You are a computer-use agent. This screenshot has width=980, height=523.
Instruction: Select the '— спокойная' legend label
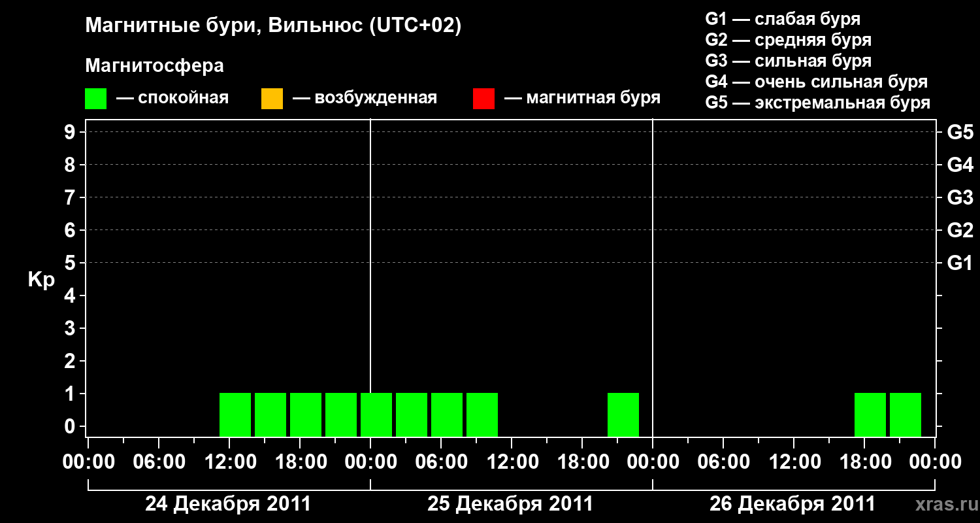coord(172,98)
